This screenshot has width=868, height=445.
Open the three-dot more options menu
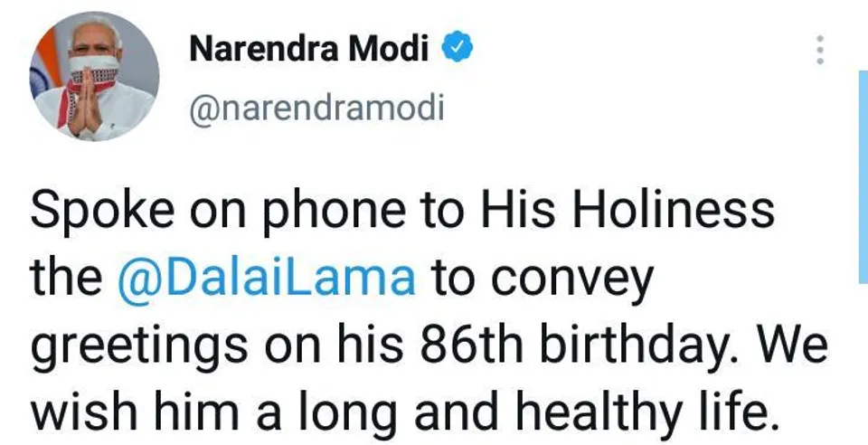point(820,50)
